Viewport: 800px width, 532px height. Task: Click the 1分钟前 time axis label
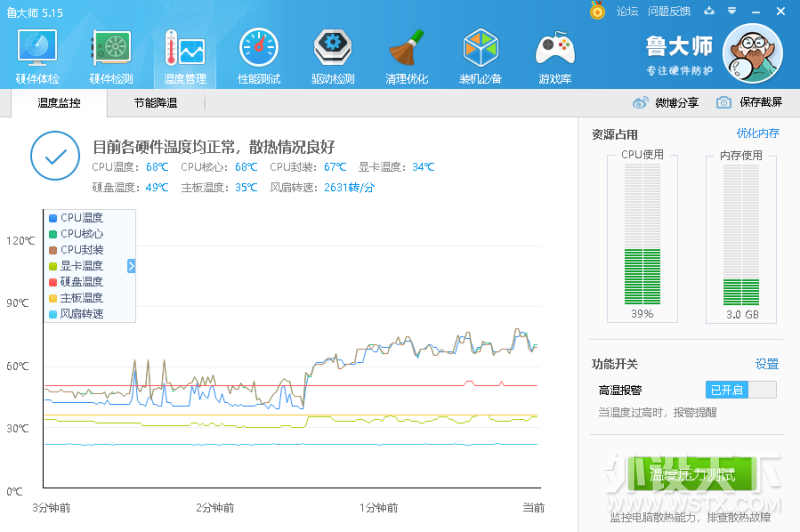pyautogui.click(x=379, y=508)
